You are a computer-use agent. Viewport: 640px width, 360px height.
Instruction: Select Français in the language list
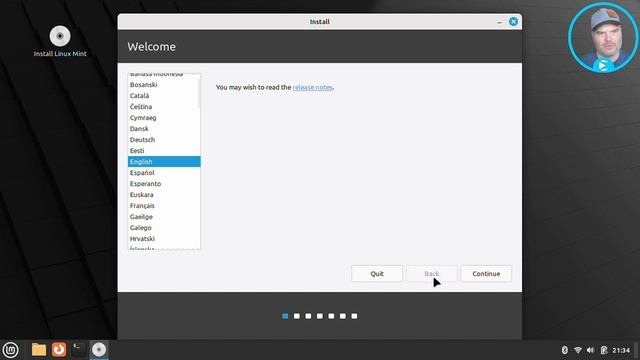[164, 206]
